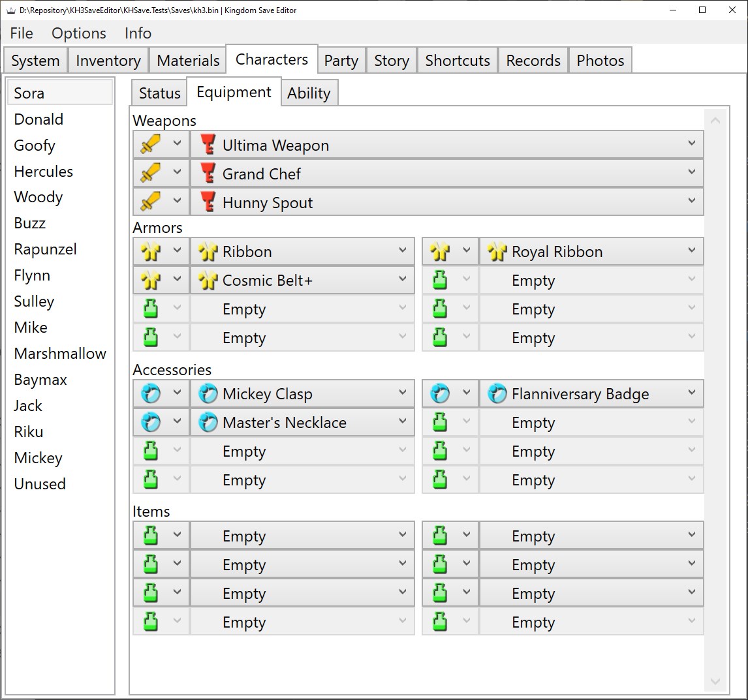Click the armor icon inside Cosmic Belt+ field
Image resolution: width=748 pixels, height=700 pixels.
pos(208,280)
